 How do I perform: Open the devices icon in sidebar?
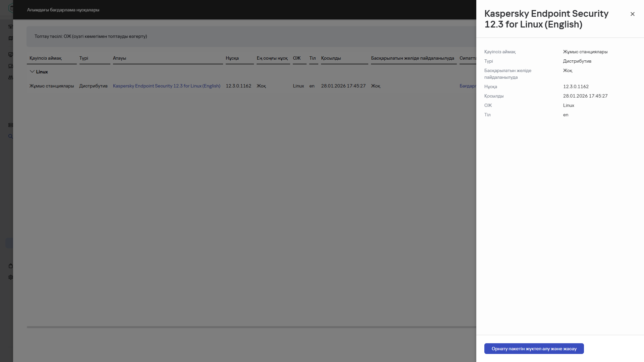coord(11,66)
